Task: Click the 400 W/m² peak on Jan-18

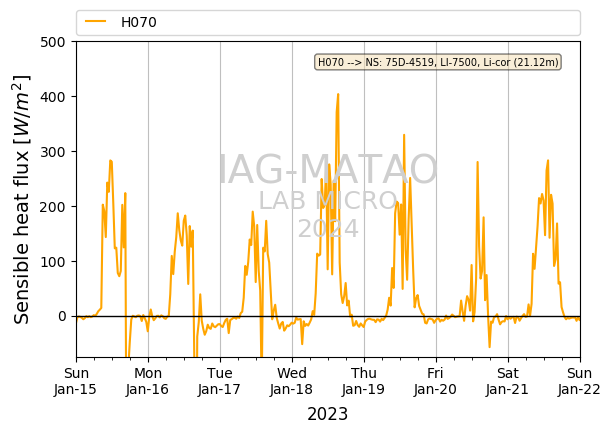Action: coord(338,94)
